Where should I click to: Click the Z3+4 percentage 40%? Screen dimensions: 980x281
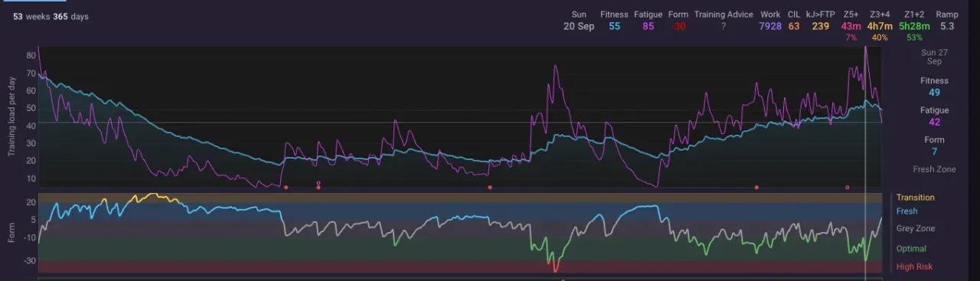(880, 38)
